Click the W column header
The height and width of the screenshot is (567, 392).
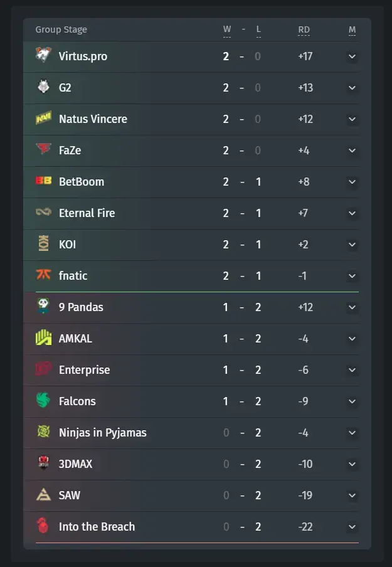(227, 29)
